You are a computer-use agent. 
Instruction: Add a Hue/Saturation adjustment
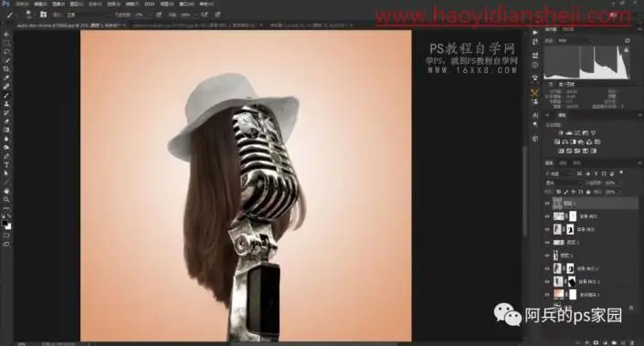(x=557, y=142)
